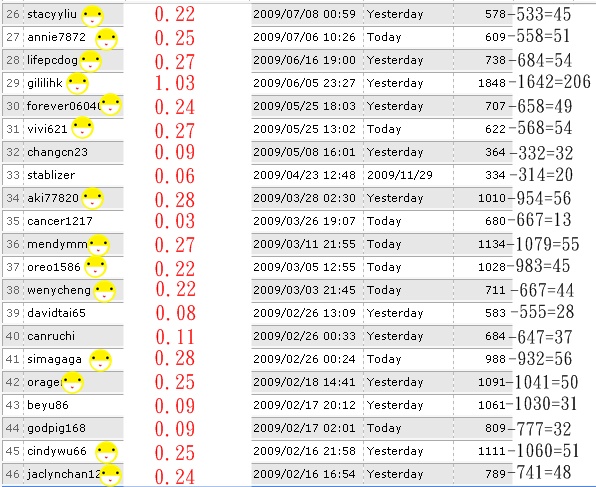Click date 2009/02/26 00:33
596x487 pixels.
point(304,336)
